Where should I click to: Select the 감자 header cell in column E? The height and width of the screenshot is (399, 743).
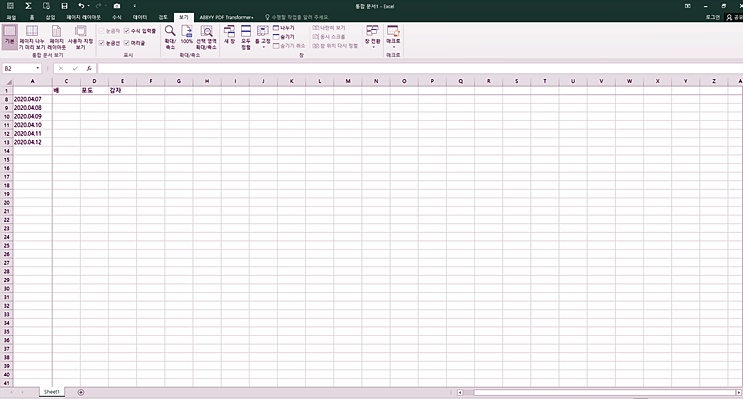[x=122, y=90]
